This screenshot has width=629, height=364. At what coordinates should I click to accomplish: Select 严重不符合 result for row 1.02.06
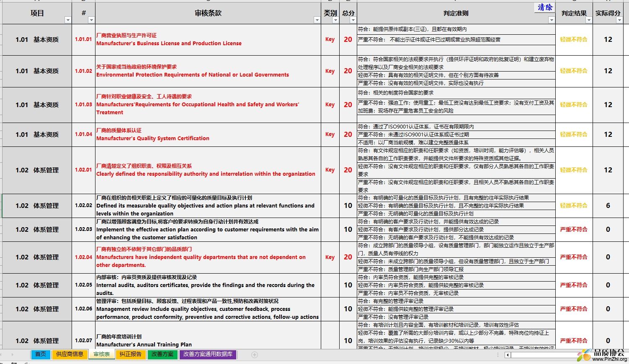tap(574, 309)
